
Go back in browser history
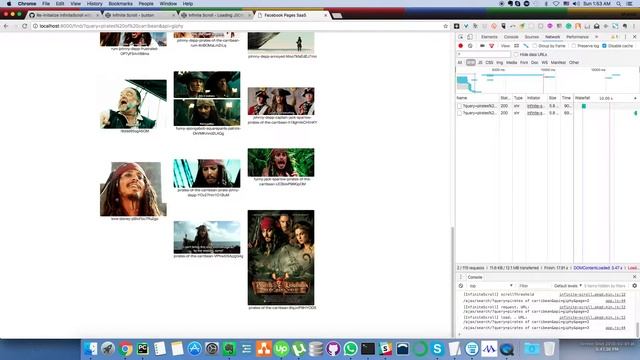(6, 26)
